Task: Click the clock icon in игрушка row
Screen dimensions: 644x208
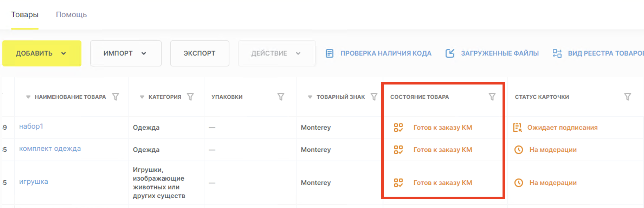Action: point(519,183)
